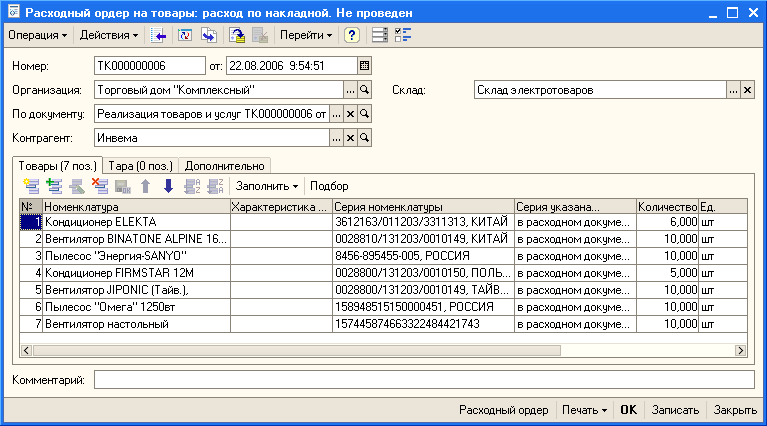767x426 pixels.
Task: Clear the Контрагент field with X button
Action: 350,138
